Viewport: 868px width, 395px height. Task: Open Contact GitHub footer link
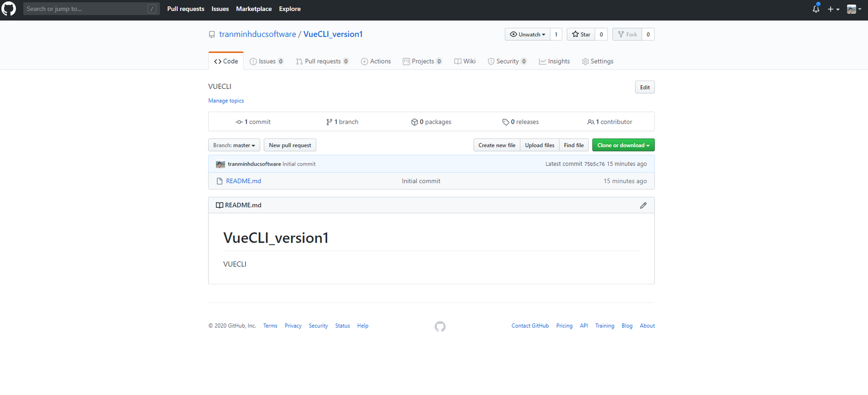pos(530,326)
